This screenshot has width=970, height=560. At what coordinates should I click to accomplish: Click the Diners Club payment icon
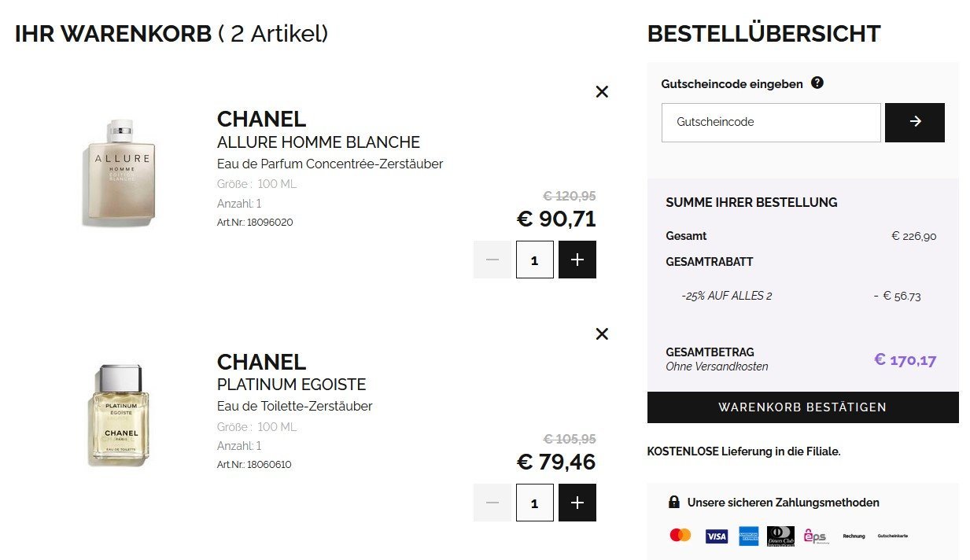[780, 536]
